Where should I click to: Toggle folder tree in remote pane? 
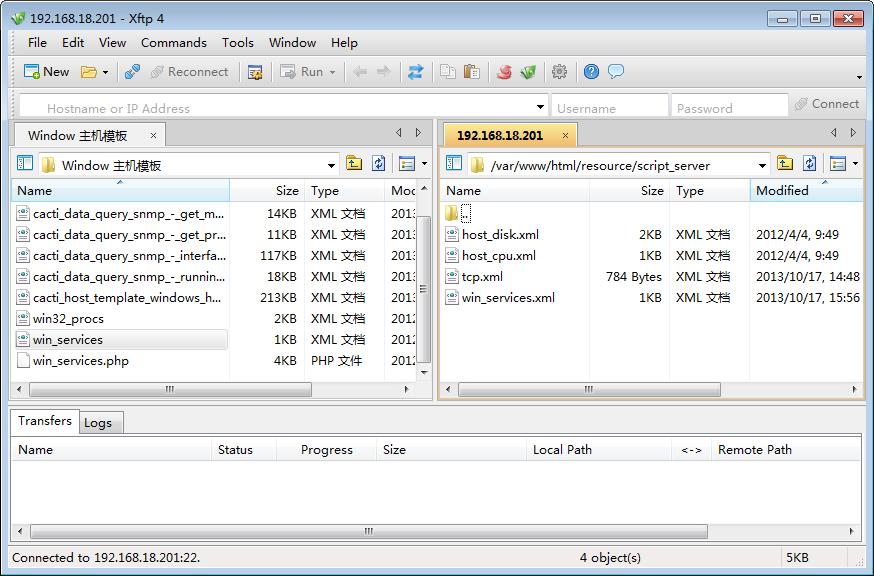[454, 163]
